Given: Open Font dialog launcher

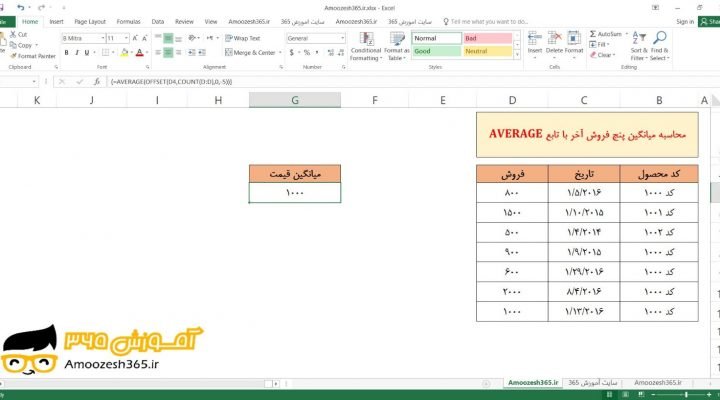Looking at the screenshot, I should [x=147, y=67].
